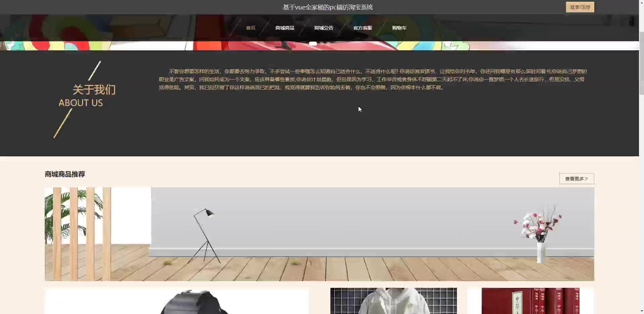Click the ABOUT US text
The image size is (644, 314).
point(81,103)
